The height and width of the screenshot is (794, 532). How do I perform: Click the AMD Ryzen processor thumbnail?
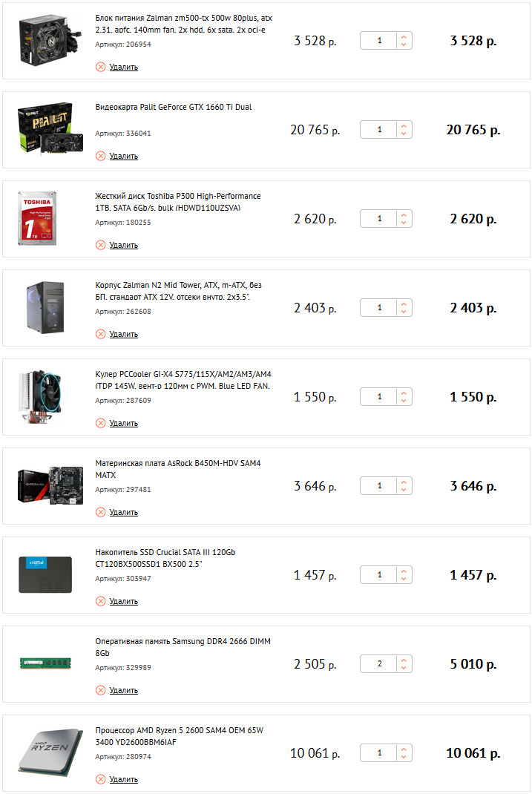[45, 753]
